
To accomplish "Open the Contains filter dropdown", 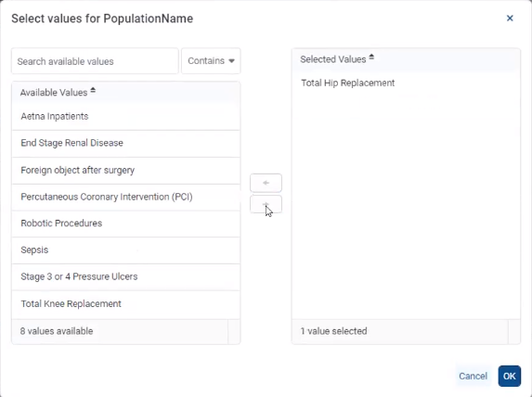I will coord(211,61).
